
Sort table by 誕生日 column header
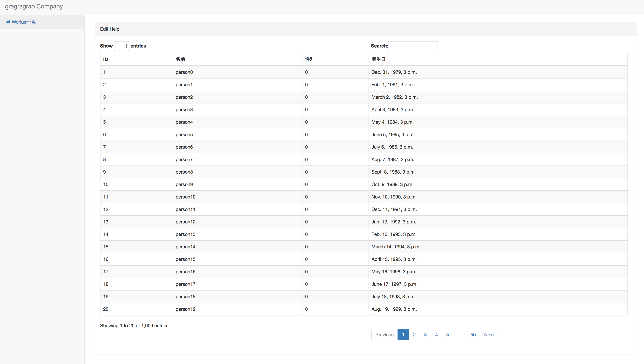pos(498,59)
